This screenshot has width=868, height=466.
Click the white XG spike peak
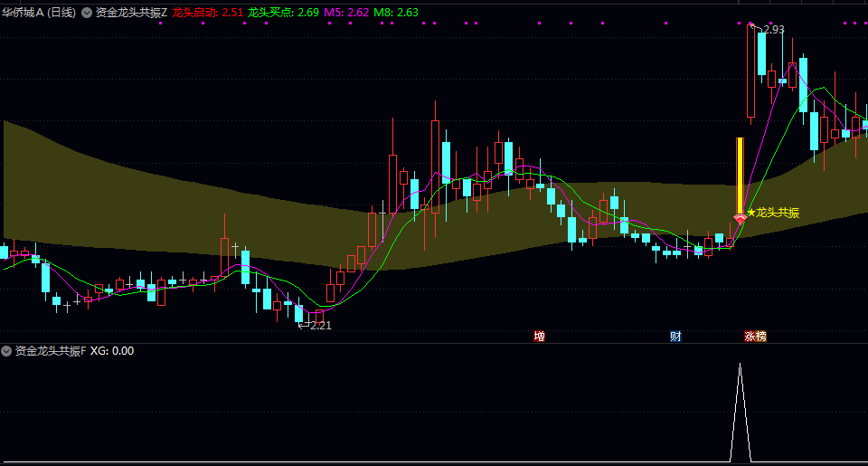(740, 366)
